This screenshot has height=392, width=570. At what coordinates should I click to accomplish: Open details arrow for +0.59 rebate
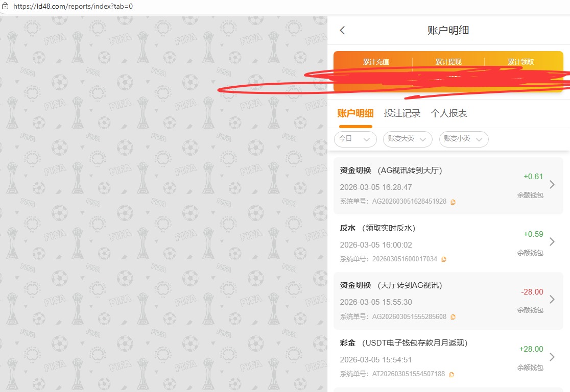click(552, 242)
